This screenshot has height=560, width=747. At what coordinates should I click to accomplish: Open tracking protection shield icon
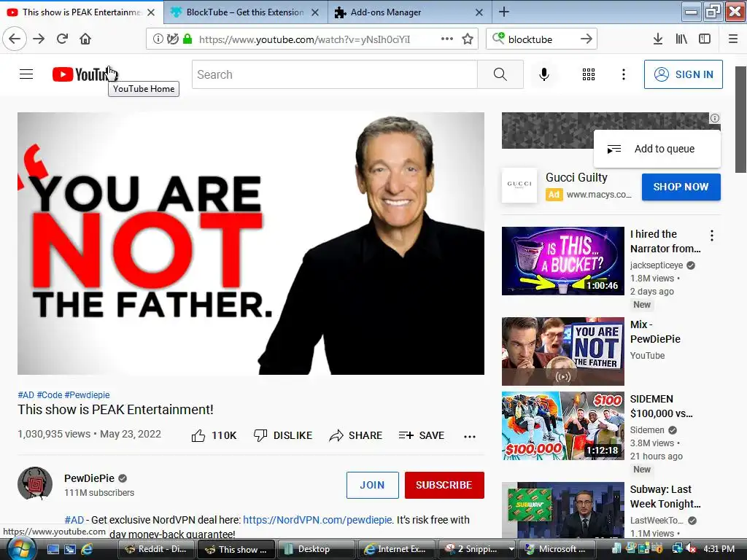(172, 39)
